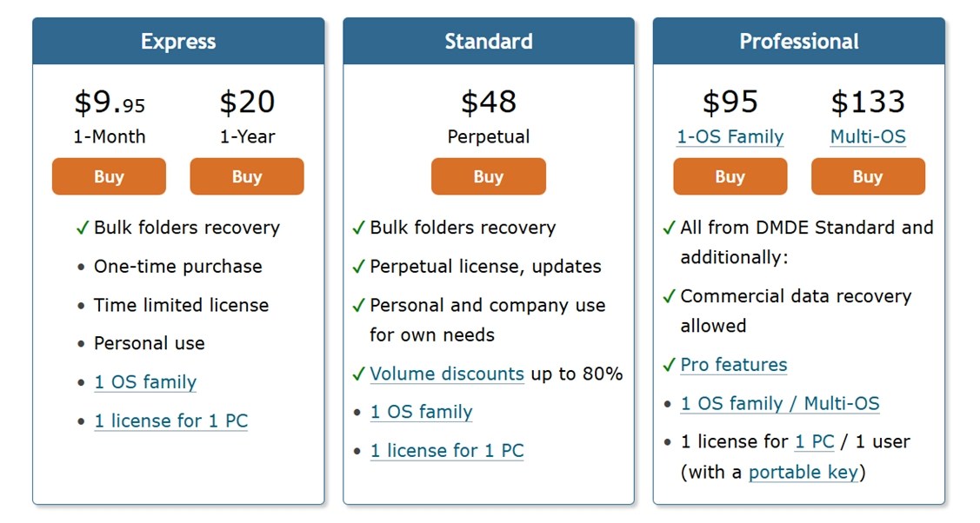Click the Multi-OS link above the $133 Buy button
The image size is (980, 523).
867,136
